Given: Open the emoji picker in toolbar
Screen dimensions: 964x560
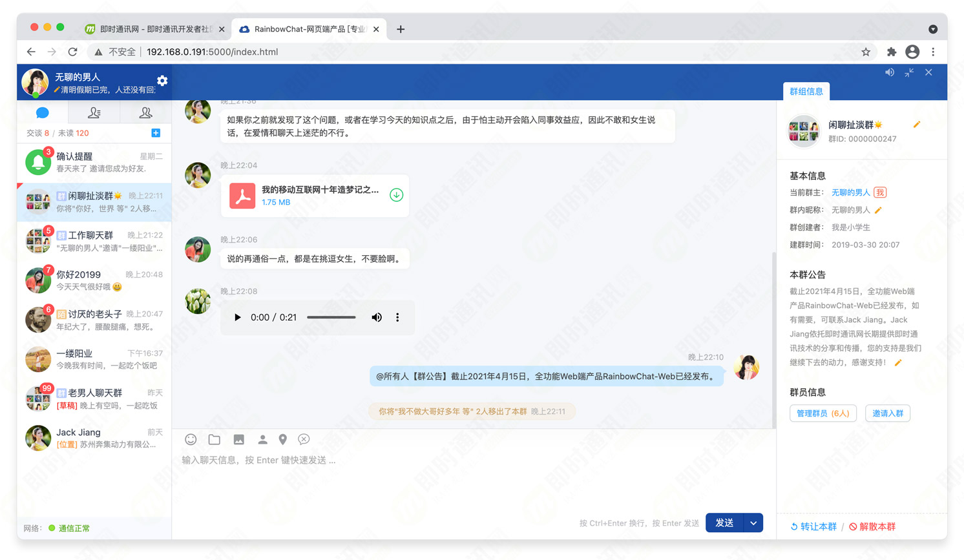Looking at the screenshot, I should pos(191,439).
